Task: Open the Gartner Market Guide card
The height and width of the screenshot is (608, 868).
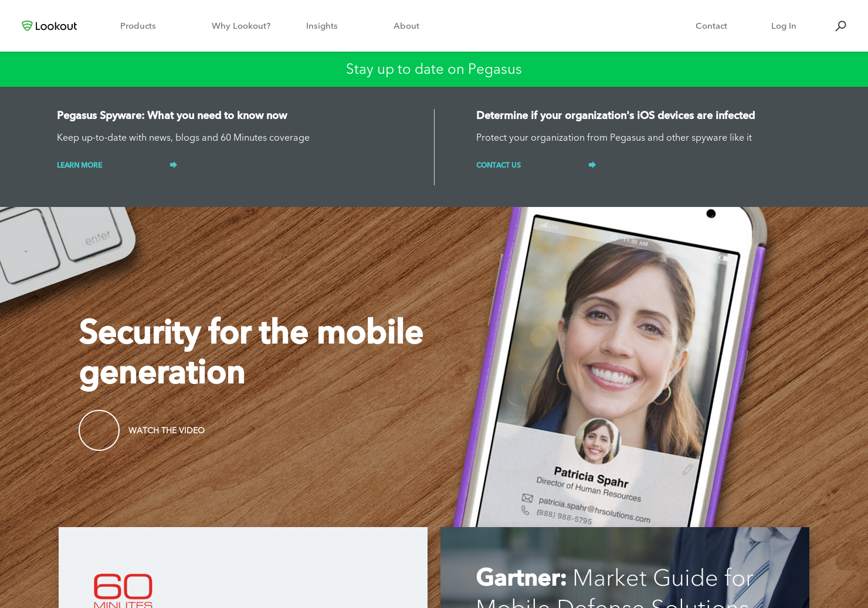Action: coord(625,568)
